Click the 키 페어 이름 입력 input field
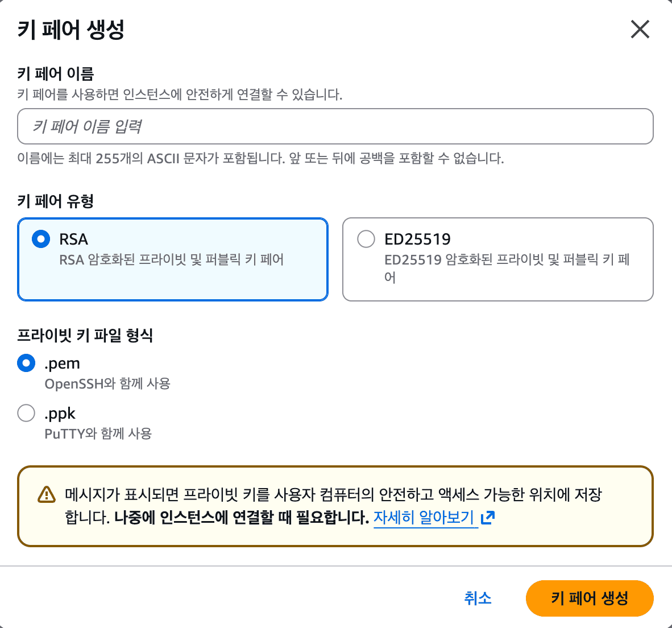Screen dimensions: 672x628 pyautogui.click(x=335, y=126)
